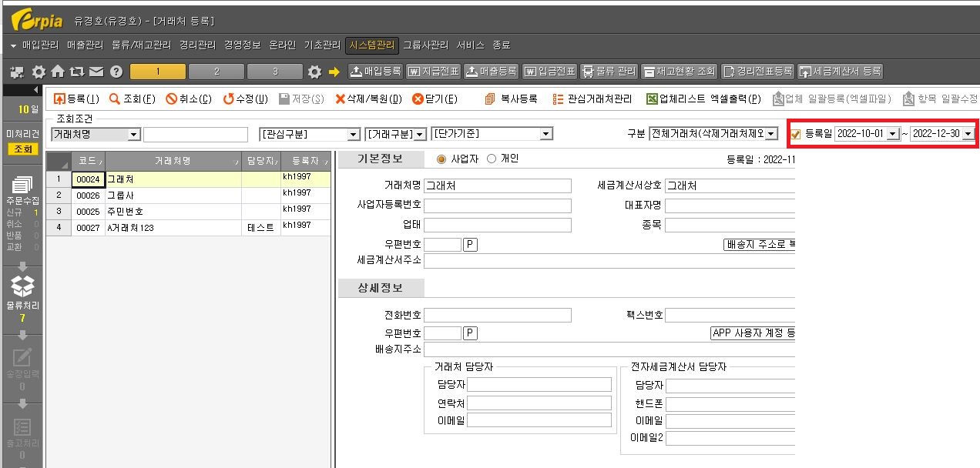
Task: Open settings gear next to network icon
Action: coord(39,72)
